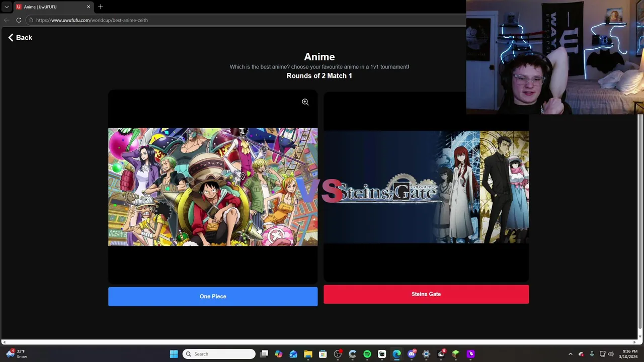Vote for One Piece blue button
This screenshot has height=362, width=644.
coord(213,297)
